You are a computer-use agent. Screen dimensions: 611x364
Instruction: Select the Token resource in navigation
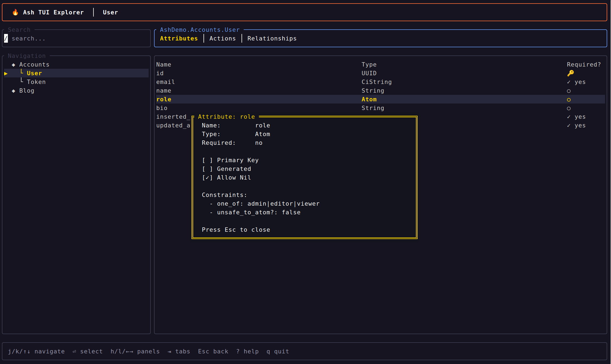click(x=36, y=82)
